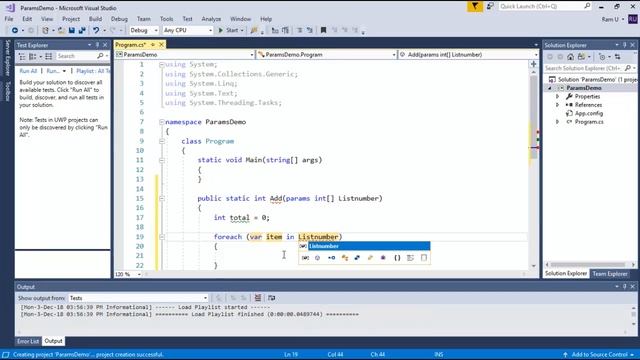The width and height of the screenshot is (640, 360).
Task: Click Run All in Test Explorer
Action: 28,71
